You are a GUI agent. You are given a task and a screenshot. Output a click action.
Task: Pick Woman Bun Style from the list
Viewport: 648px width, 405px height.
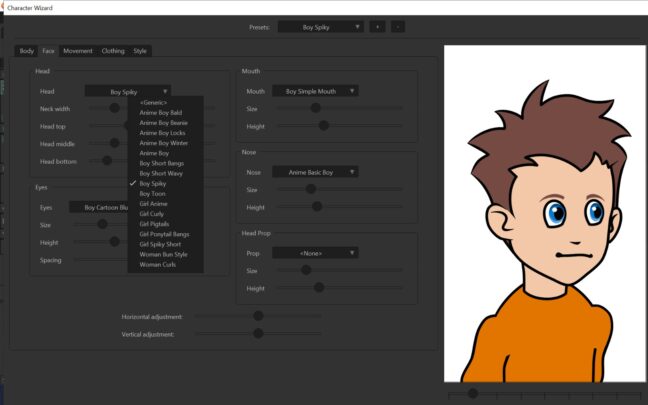[163, 255]
